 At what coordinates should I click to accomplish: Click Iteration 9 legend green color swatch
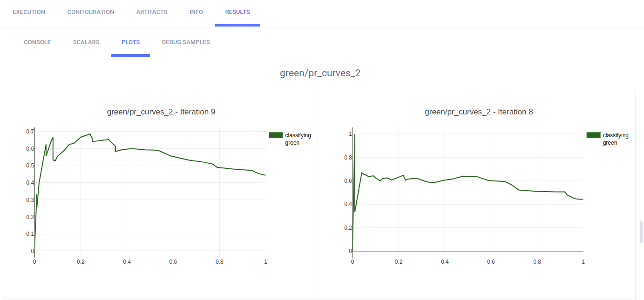(276, 135)
